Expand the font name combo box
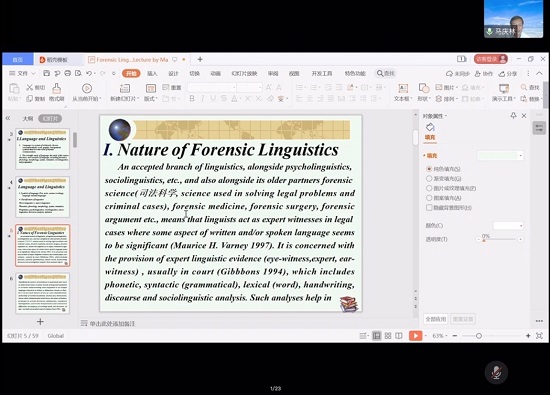The height and width of the screenshot is (395, 550). (x=212, y=87)
